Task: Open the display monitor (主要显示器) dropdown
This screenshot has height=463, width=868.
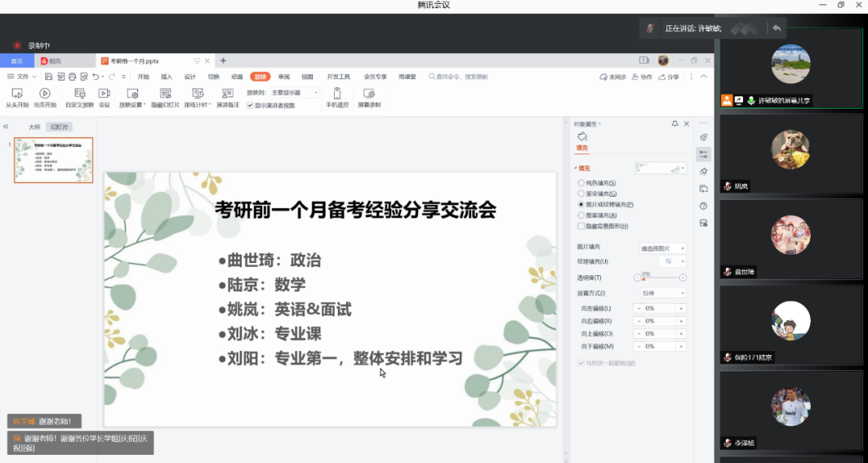Action: (295, 93)
